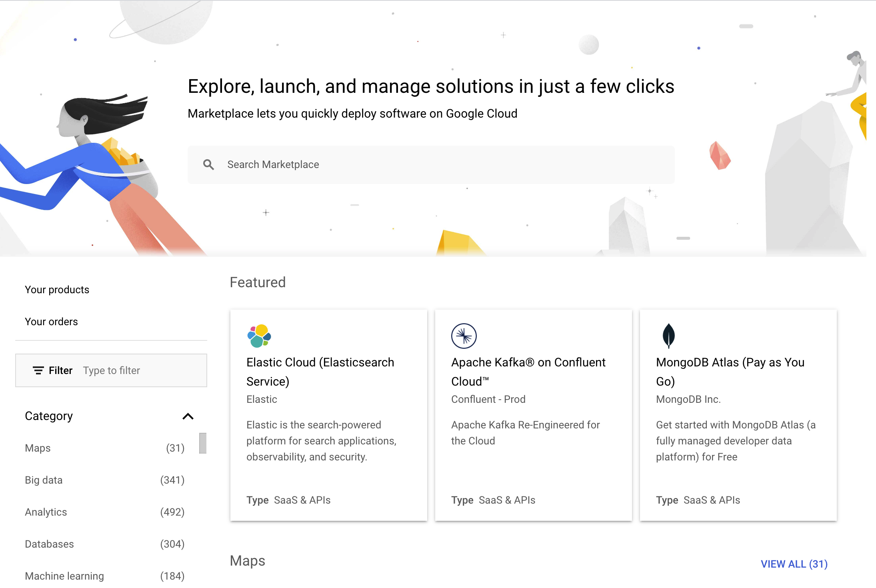Click the 'Featured' section heading
876x588 pixels.
click(258, 282)
